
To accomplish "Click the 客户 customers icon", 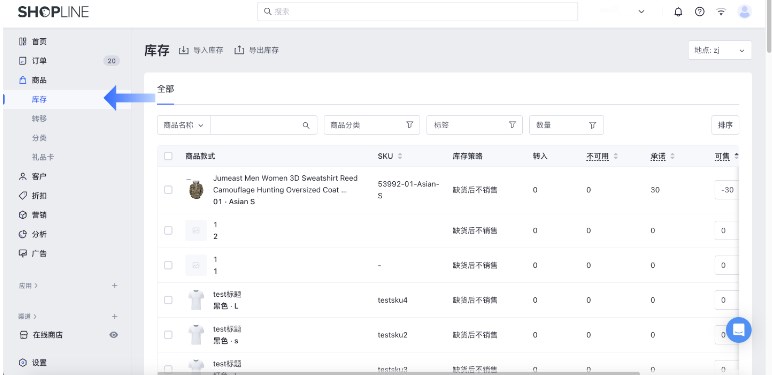I will [x=23, y=176].
